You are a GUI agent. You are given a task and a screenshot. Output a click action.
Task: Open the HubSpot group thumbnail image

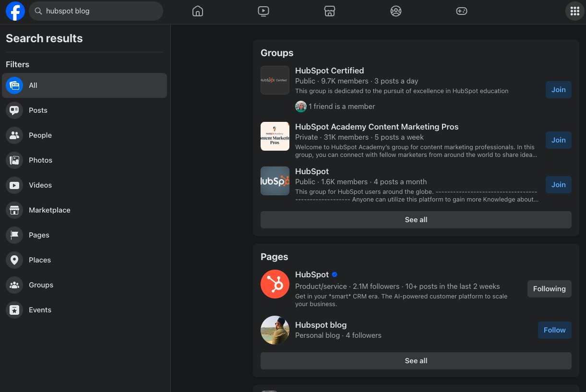275,181
